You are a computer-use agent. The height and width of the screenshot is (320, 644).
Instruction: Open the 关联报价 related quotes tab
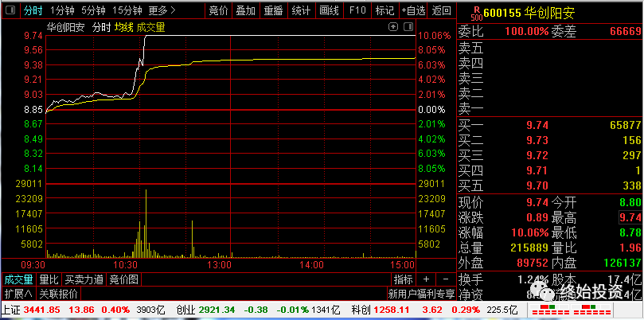click(x=58, y=294)
